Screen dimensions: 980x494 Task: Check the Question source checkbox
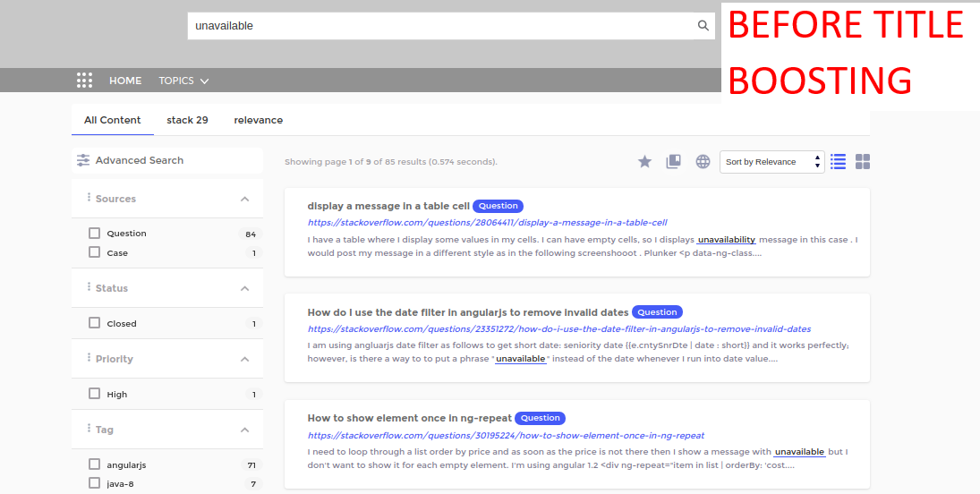click(95, 234)
